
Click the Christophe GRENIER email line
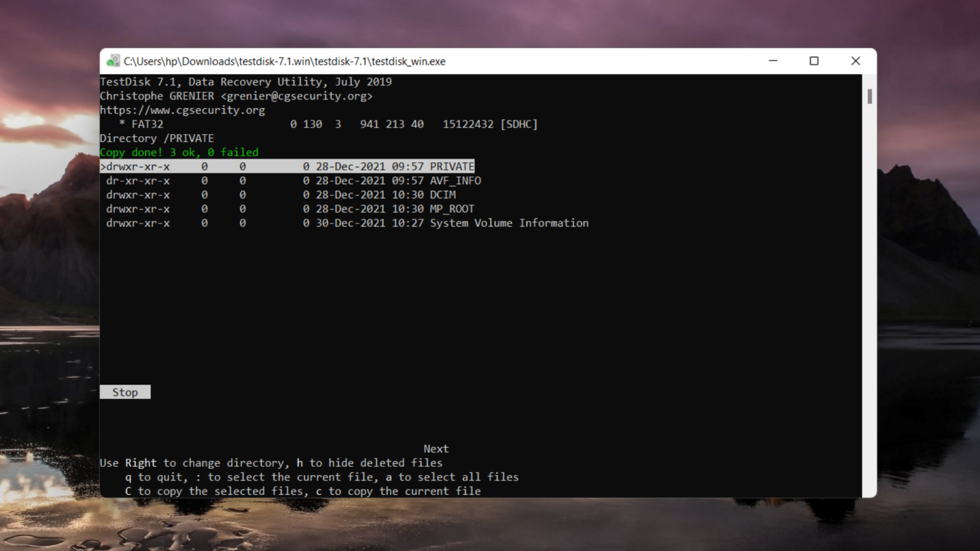tap(236, 96)
